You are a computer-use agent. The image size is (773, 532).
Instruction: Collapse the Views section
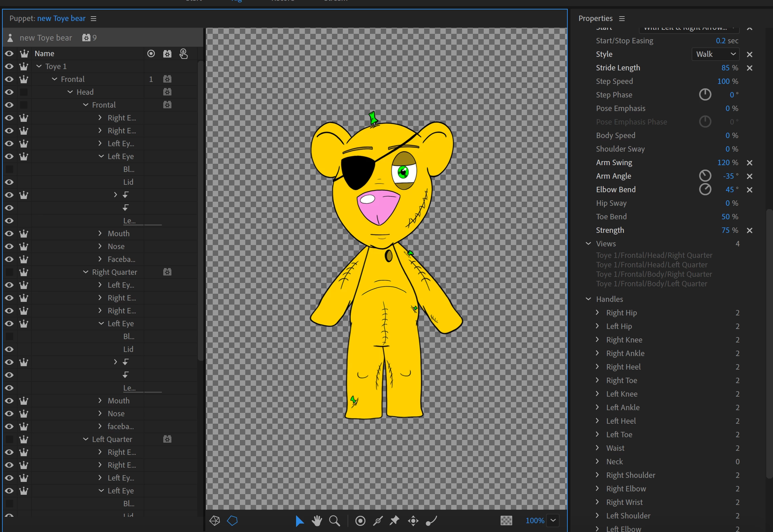[x=588, y=244]
